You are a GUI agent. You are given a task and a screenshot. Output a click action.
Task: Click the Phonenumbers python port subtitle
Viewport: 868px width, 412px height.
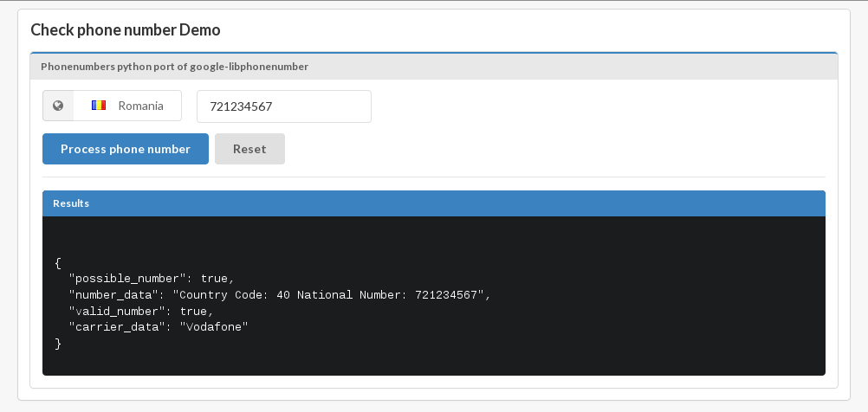click(x=174, y=67)
